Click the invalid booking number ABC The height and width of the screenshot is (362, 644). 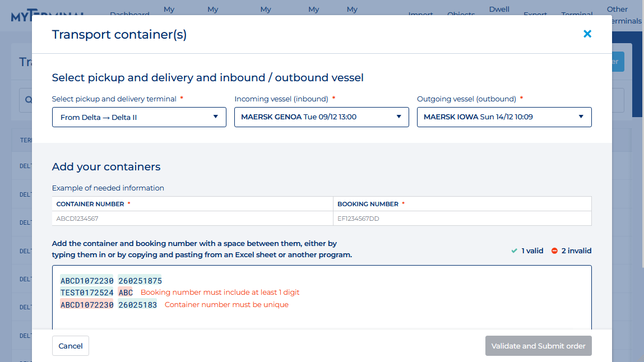(126, 293)
